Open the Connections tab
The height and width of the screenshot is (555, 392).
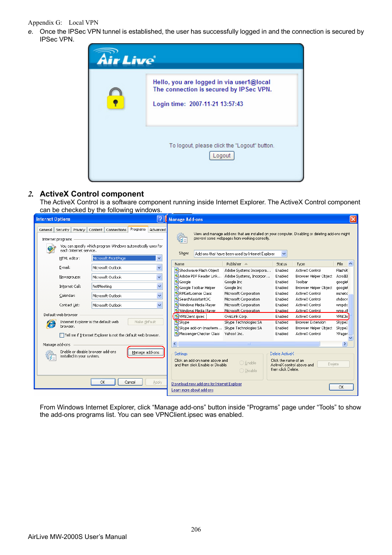point(116,230)
